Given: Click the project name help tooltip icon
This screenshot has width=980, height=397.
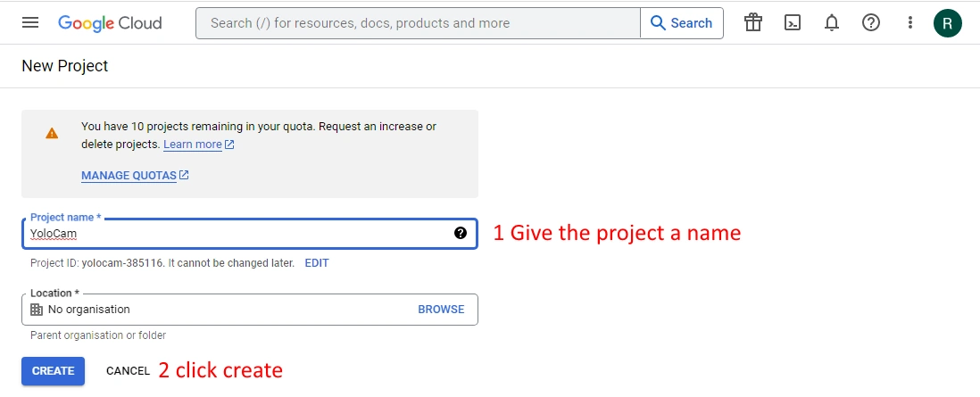Looking at the screenshot, I should coord(461,233).
